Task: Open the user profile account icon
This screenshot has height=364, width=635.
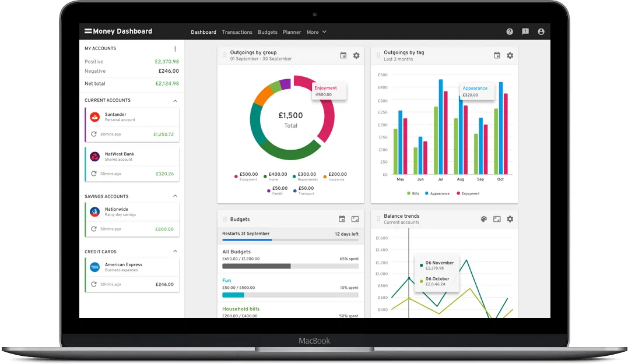Action: [541, 32]
